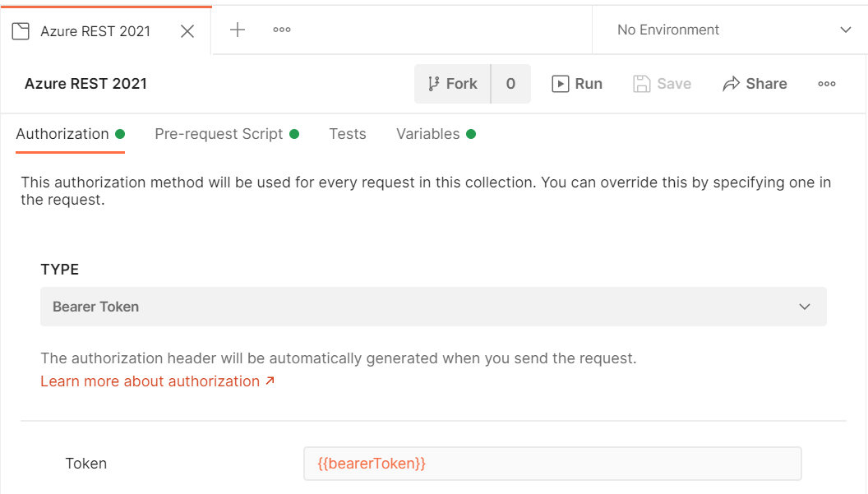Open the collection's more actions ellipsis menu
868x494 pixels.
coord(826,83)
